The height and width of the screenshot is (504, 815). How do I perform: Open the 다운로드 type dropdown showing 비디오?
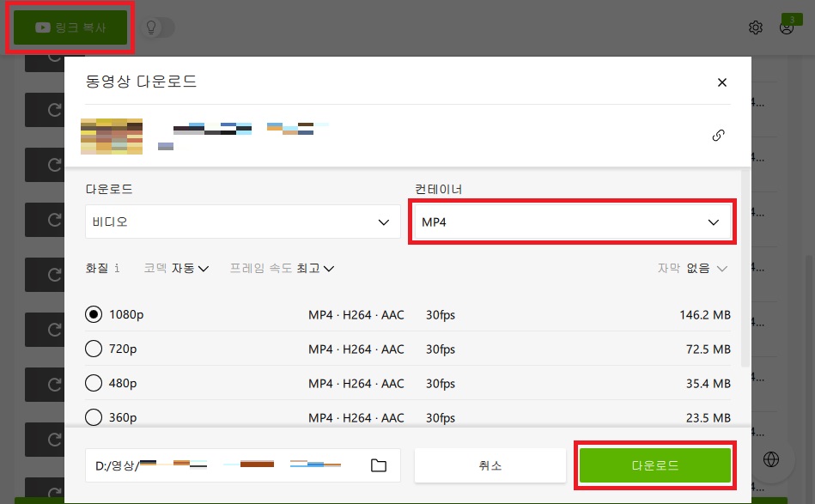click(243, 222)
